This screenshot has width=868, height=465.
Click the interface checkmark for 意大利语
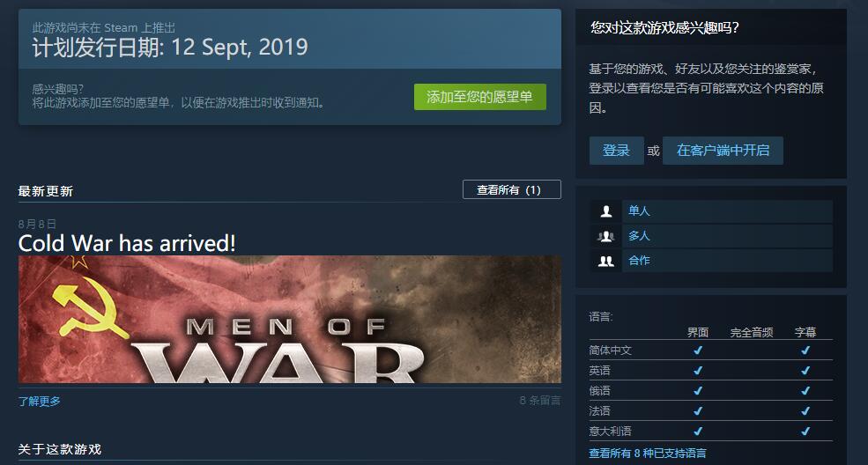point(698,432)
